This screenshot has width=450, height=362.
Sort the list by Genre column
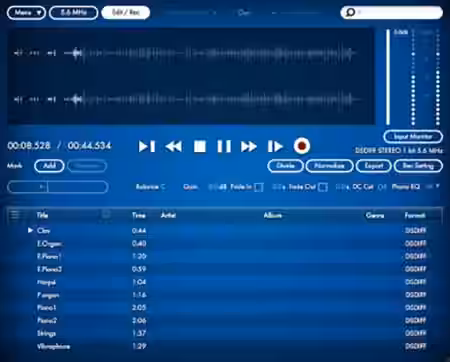pos(375,215)
